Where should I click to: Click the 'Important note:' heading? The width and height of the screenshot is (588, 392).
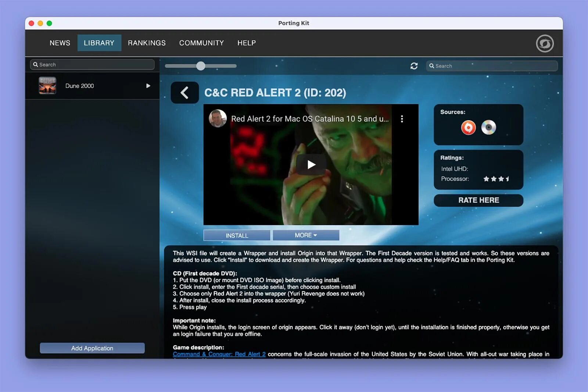click(x=194, y=320)
